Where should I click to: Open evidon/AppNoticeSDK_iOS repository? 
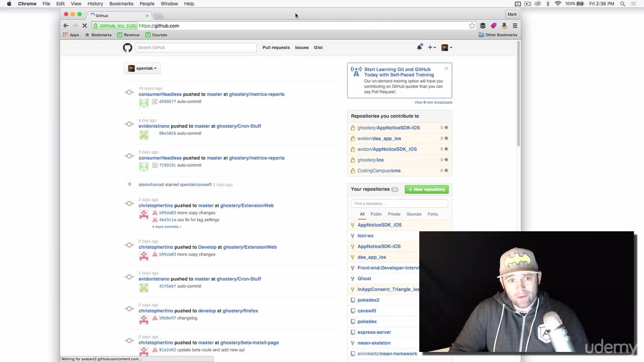[387, 149]
